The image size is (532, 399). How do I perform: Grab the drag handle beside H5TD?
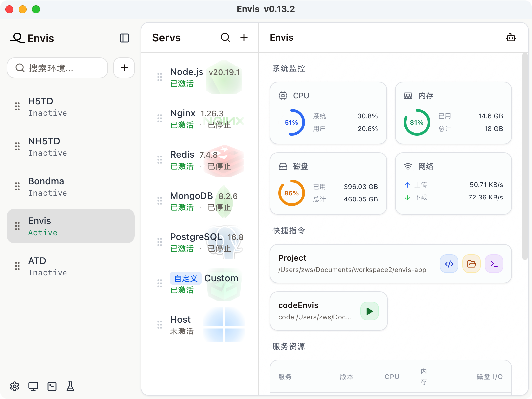[17, 106]
